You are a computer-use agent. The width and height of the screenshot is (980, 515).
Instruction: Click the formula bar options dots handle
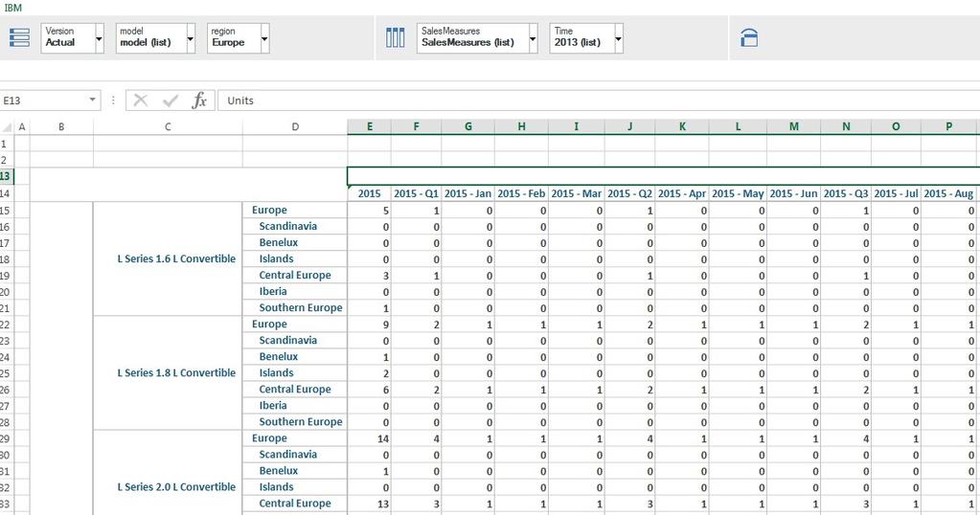point(113,100)
